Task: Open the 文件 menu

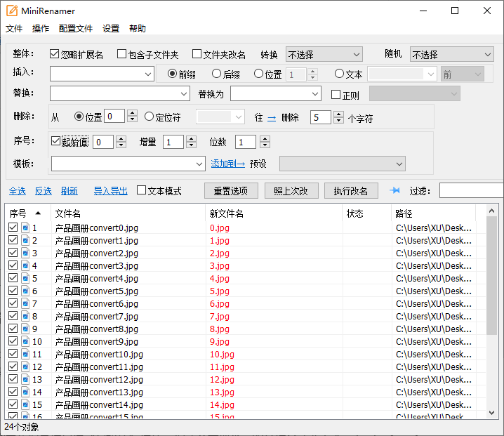Action: [x=14, y=28]
